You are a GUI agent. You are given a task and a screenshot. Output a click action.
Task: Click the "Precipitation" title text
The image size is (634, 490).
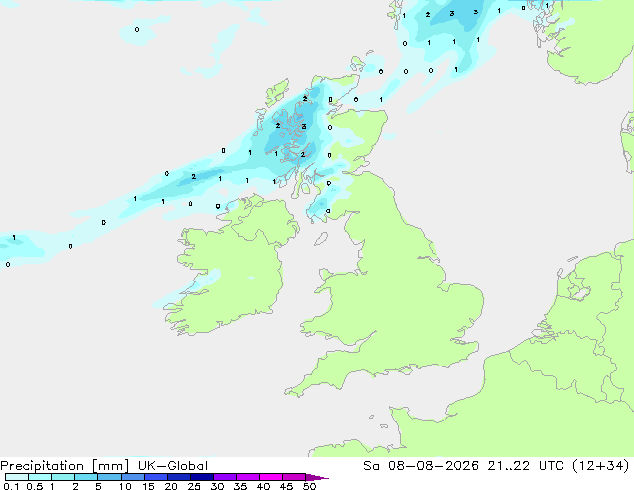[42, 466]
